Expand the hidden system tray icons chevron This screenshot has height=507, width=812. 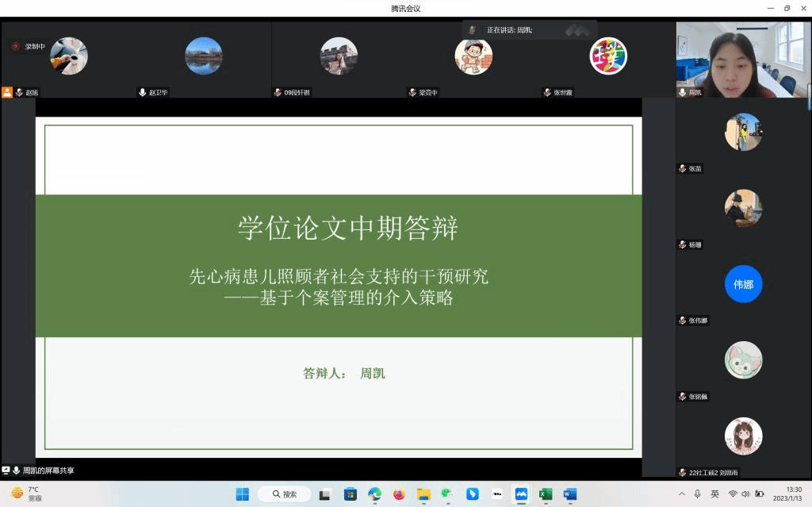(681, 494)
